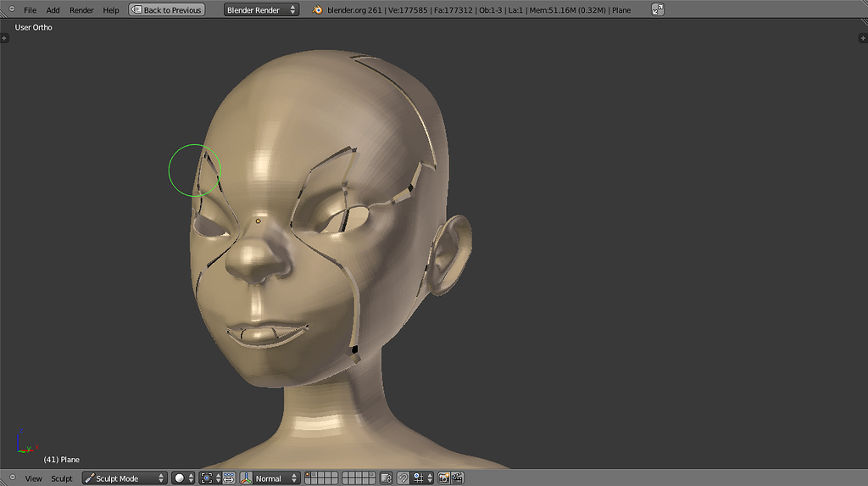Toggle the snap magnet icon
The height and width of the screenshot is (486, 868).
[403, 478]
